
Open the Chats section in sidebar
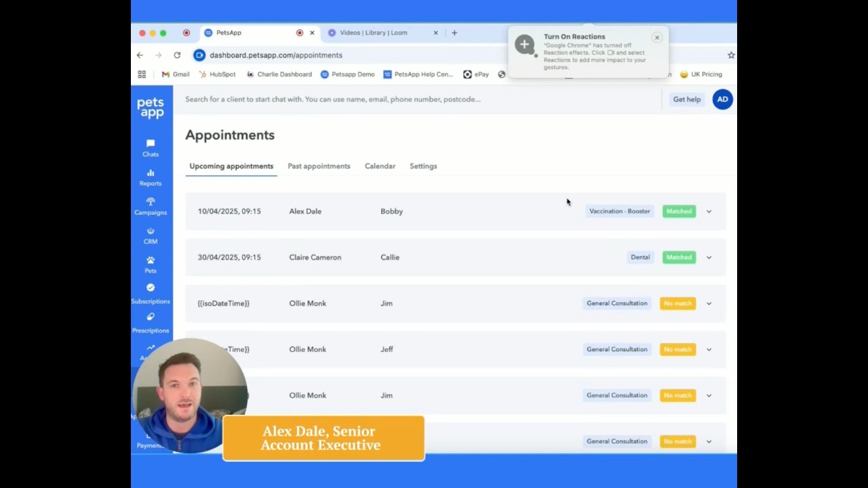(151, 148)
